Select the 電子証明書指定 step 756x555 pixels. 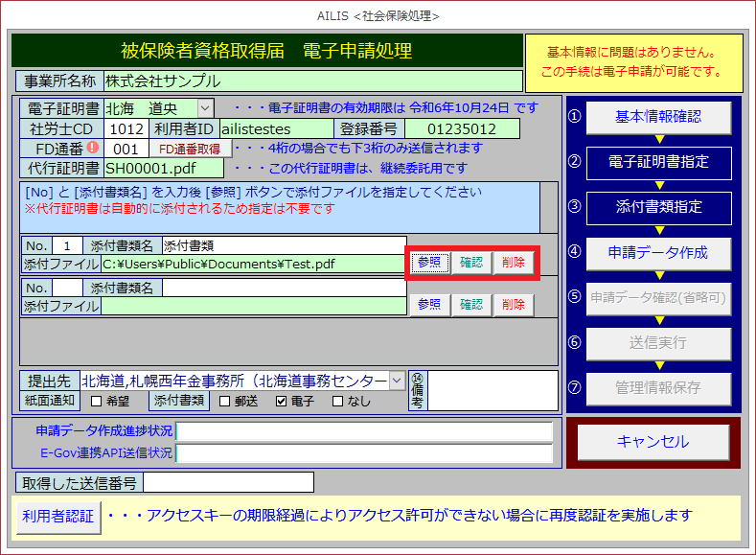pyautogui.click(x=657, y=162)
